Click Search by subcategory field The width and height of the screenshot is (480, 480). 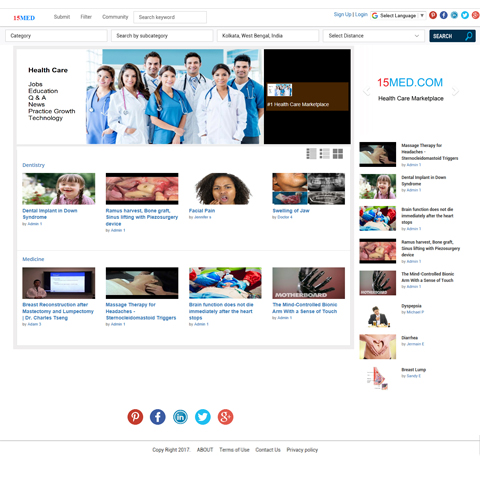tap(162, 36)
